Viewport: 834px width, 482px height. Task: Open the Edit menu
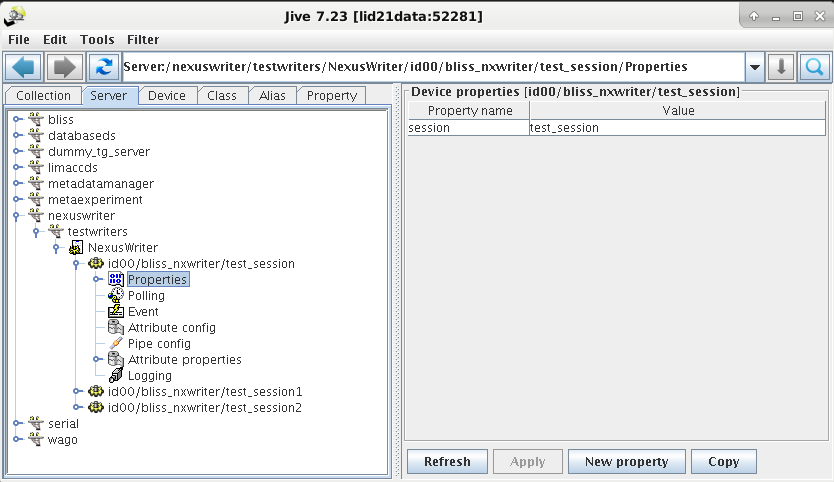[55, 40]
